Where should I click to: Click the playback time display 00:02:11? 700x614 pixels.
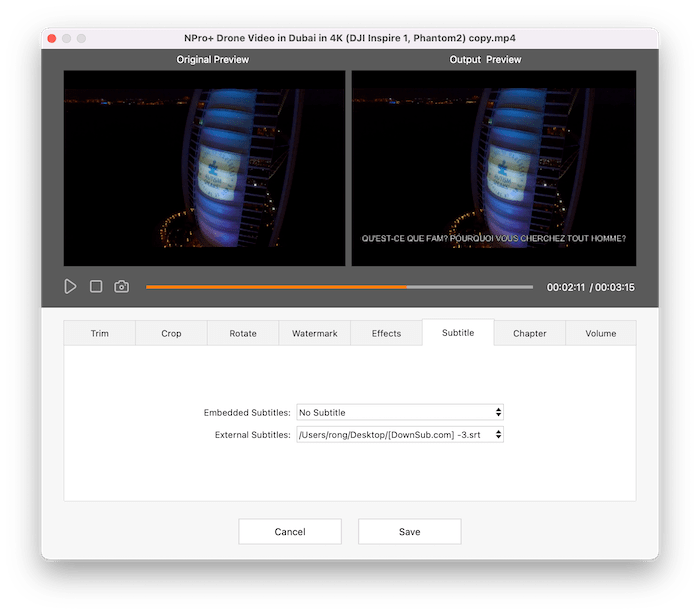tap(564, 288)
